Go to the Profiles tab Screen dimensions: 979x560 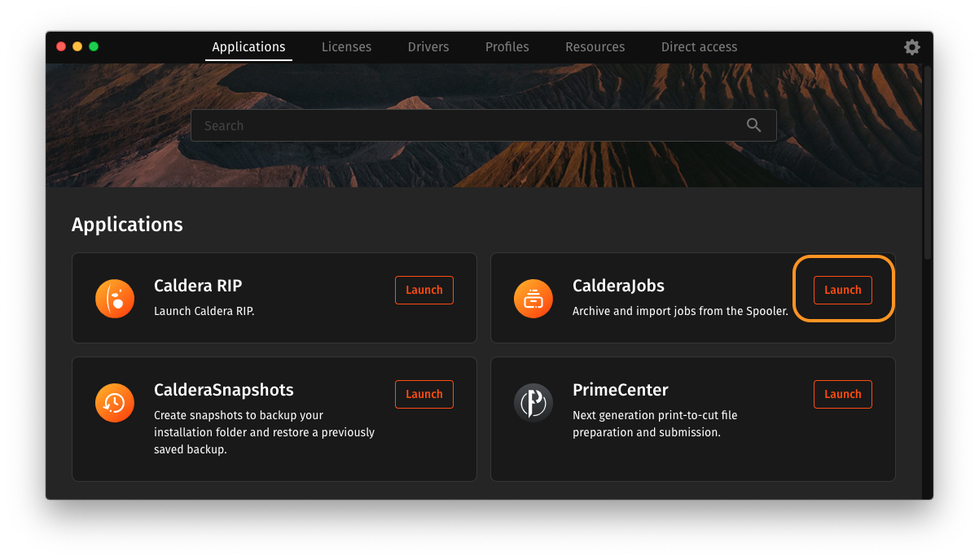point(507,47)
